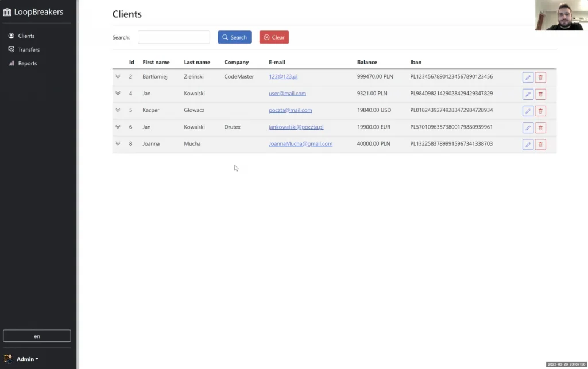Screen dimensions: 588x369
Task: Open the jankowalski@poczta.pl email link
Action: click(x=296, y=127)
